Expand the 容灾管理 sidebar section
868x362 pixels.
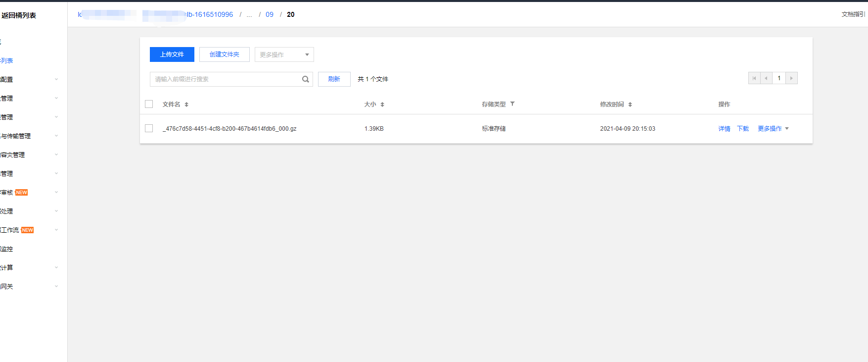[x=56, y=155]
